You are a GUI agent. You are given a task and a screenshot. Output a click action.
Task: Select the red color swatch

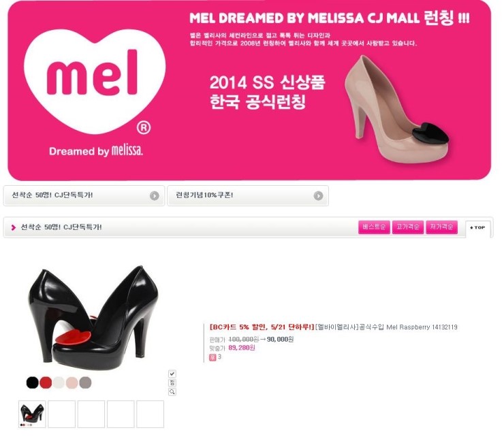pyautogui.click(x=46, y=382)
